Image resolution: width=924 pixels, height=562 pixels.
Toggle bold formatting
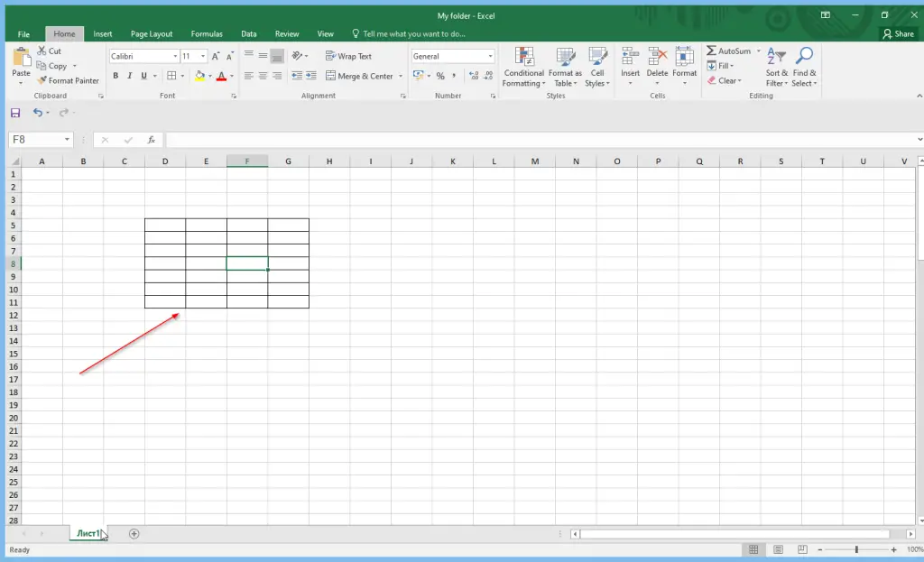pos(115,76)
